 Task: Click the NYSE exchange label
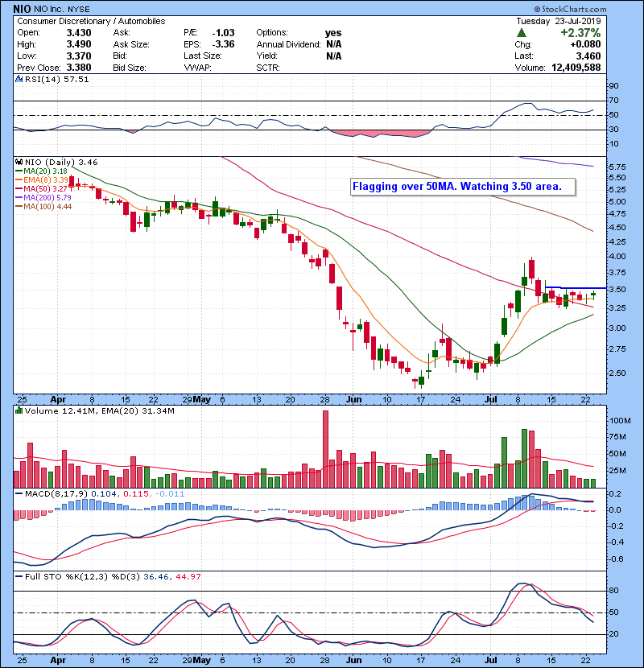[x=79, y=9]
